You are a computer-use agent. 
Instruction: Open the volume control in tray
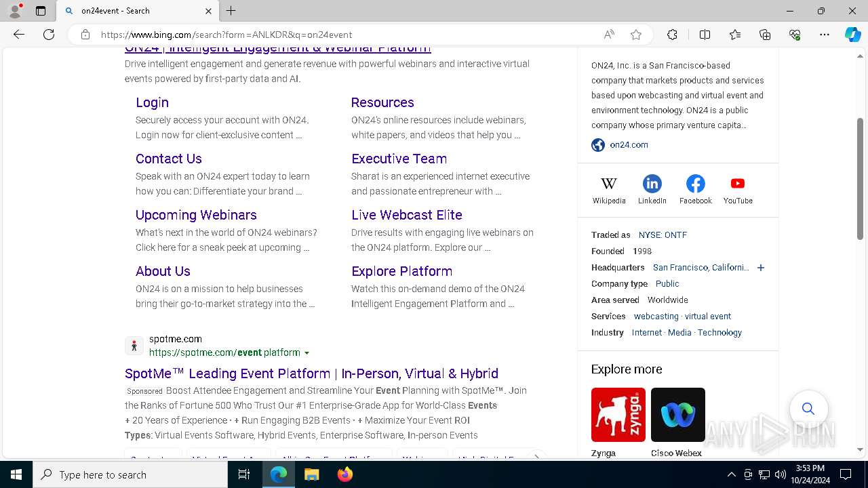[780, 474]
